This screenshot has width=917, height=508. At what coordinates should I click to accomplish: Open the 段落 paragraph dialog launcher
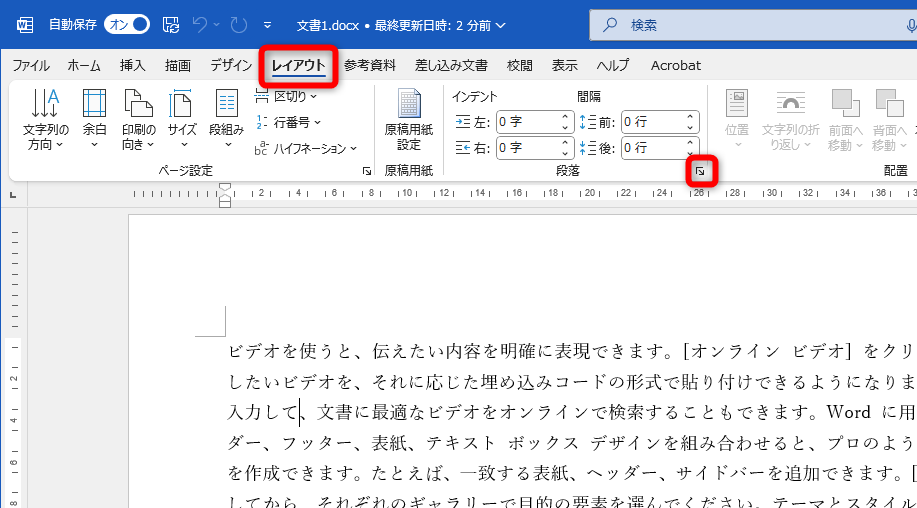click(x=700, y=171)
